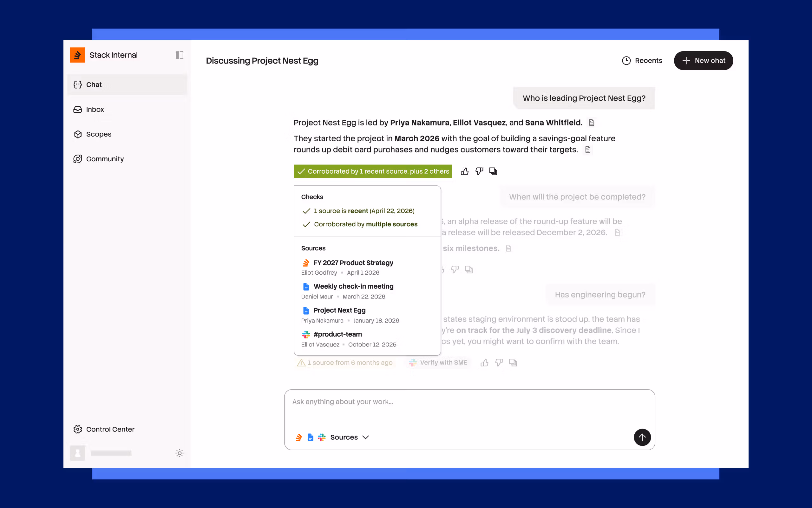
Task: Click the doc icon beside Project Next Egg
Action: tap(306, 311)
